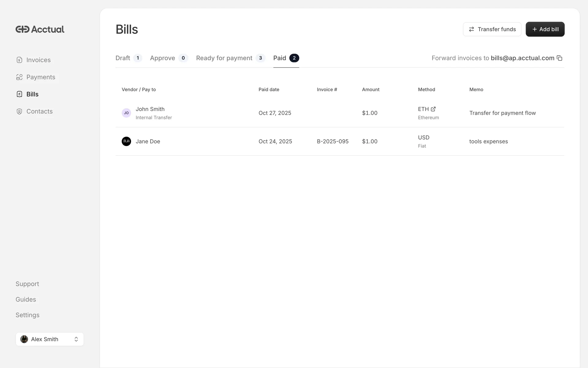Image resolution: width=588 pixels, height=368 pixels.
Task: Open the Support link
Action: (x=27, y=284)
